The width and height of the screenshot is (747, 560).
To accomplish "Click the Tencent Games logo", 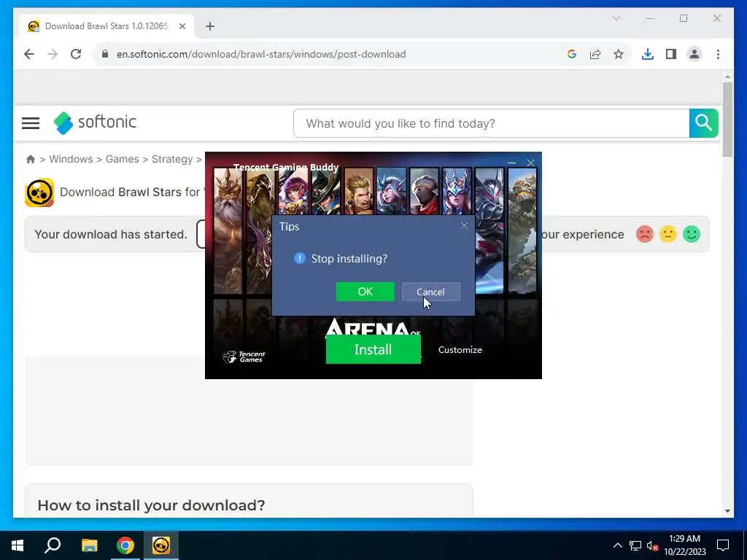I will tap(244, 357).
